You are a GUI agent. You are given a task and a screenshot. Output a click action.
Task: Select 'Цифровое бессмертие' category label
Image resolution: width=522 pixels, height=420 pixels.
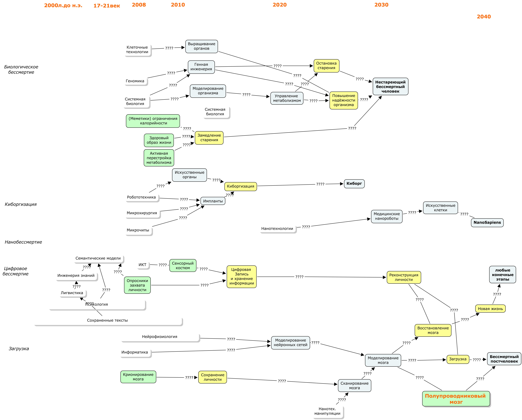[x=16, y=271]
